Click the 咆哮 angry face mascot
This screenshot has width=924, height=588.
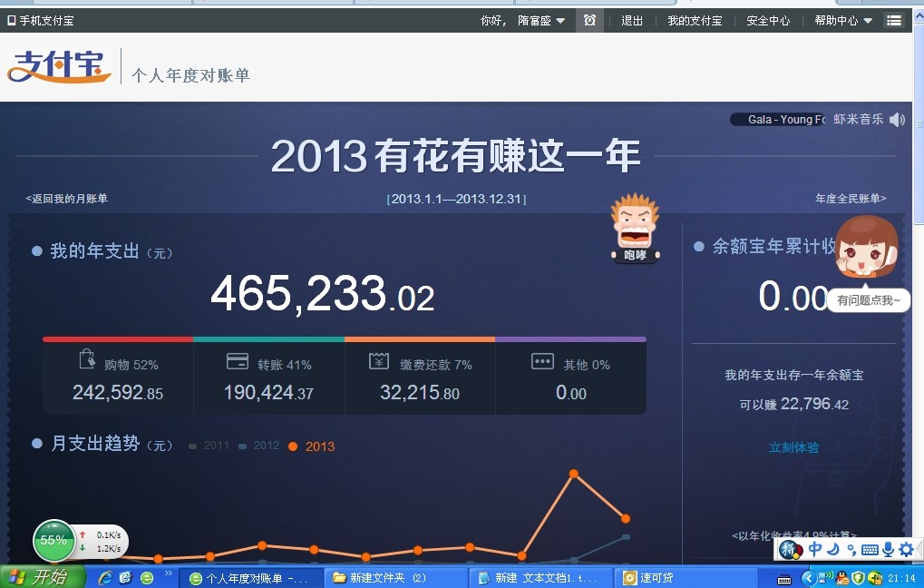click(x=635, y=228)
